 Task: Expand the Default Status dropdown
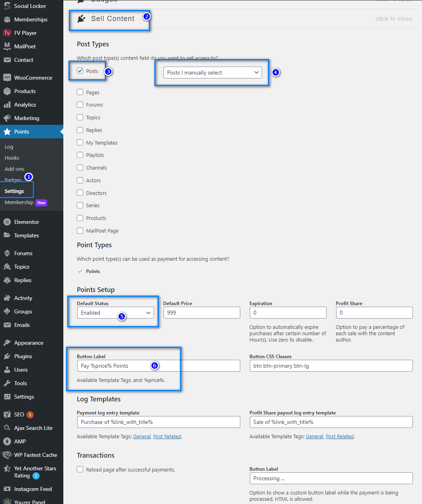[x=115, y=313]
